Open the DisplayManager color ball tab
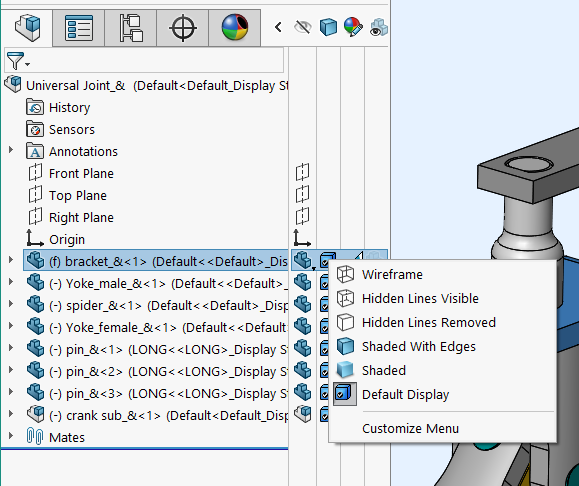The image size is (579, 486). pos(235,28)
